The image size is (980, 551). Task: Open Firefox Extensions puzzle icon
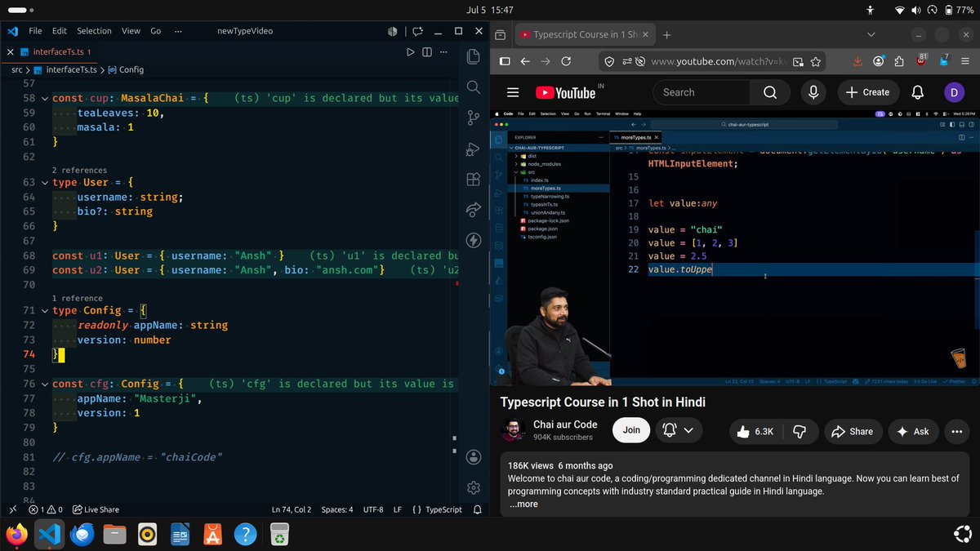[x=899, y=61]
